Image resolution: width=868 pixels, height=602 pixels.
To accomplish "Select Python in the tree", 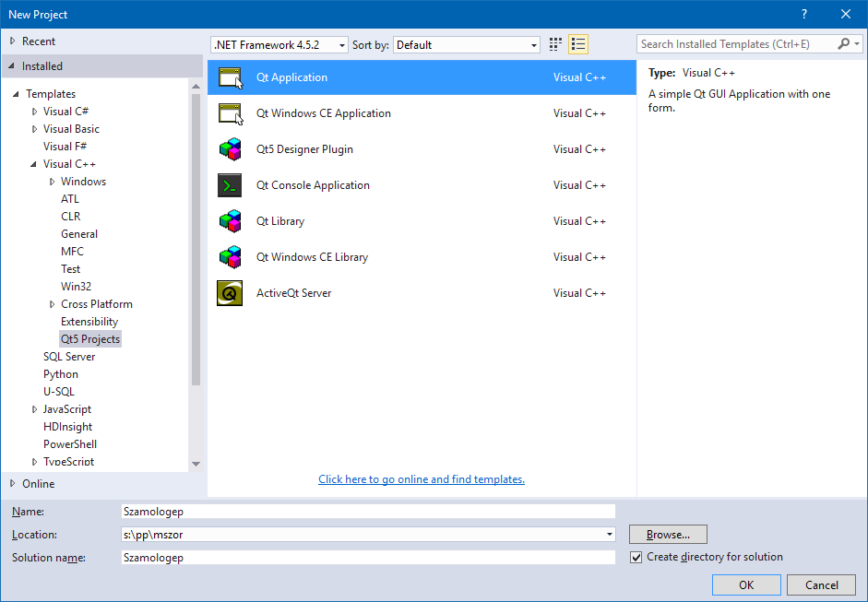I will click(60, 374).
